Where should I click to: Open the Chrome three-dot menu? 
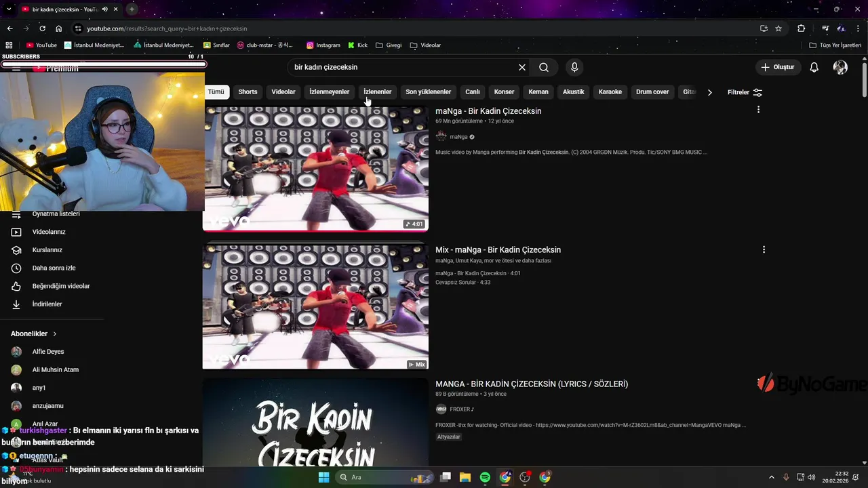[x=858, y=28]
